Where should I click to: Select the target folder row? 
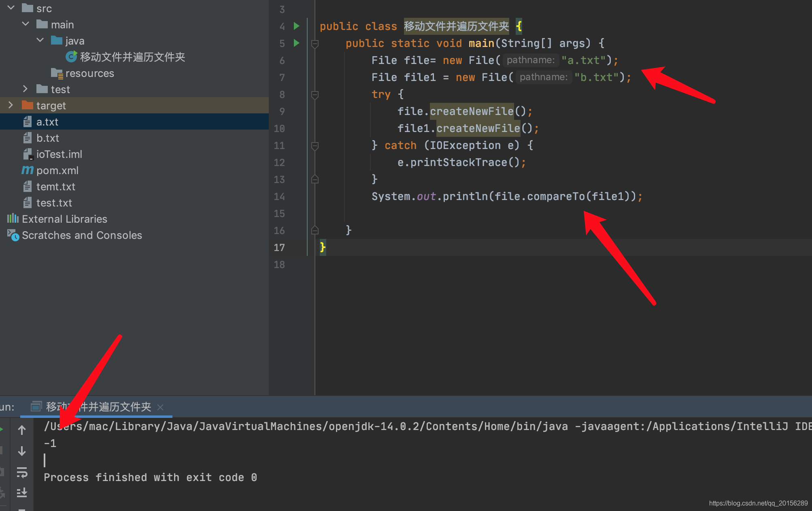134,105
